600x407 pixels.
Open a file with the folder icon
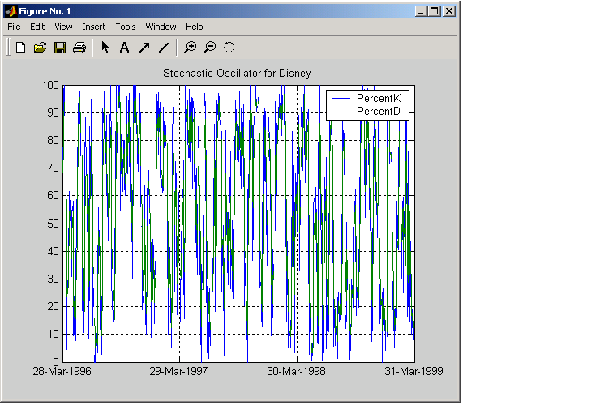[x=40, y=48]
